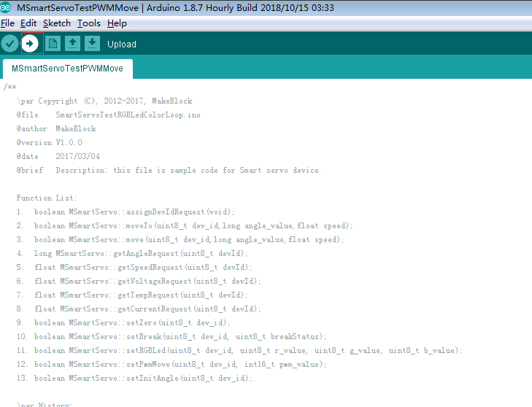Image resolution: width=532 pixels, height=407 pixels.
Task: Click the @author MakeBlock line
Action: pos(56,129)
